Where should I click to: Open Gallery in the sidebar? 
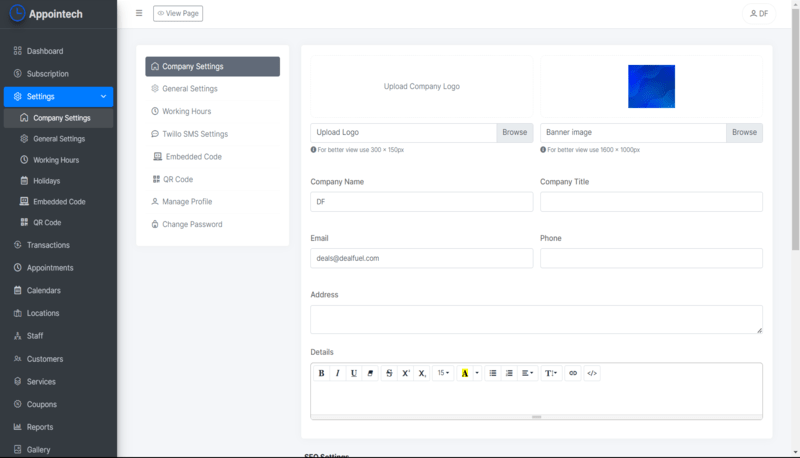click(58, 449)
